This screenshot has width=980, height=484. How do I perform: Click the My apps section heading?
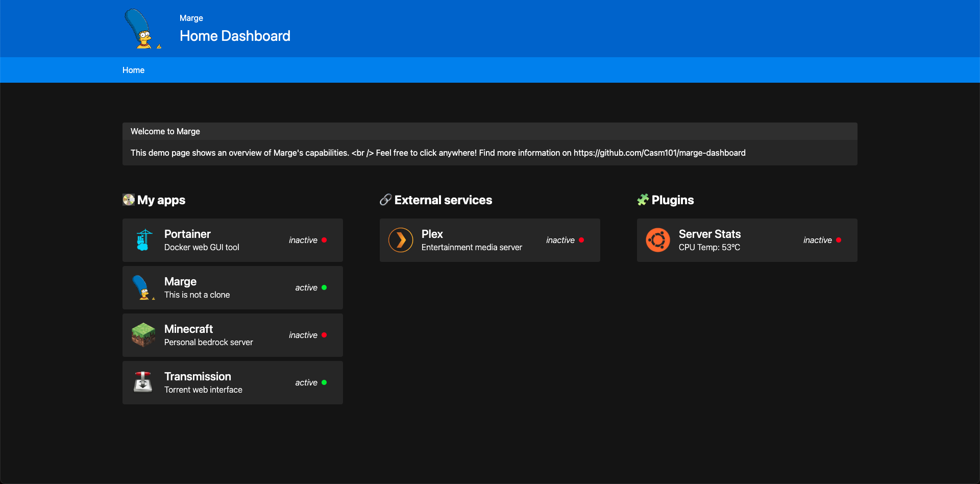161,200
